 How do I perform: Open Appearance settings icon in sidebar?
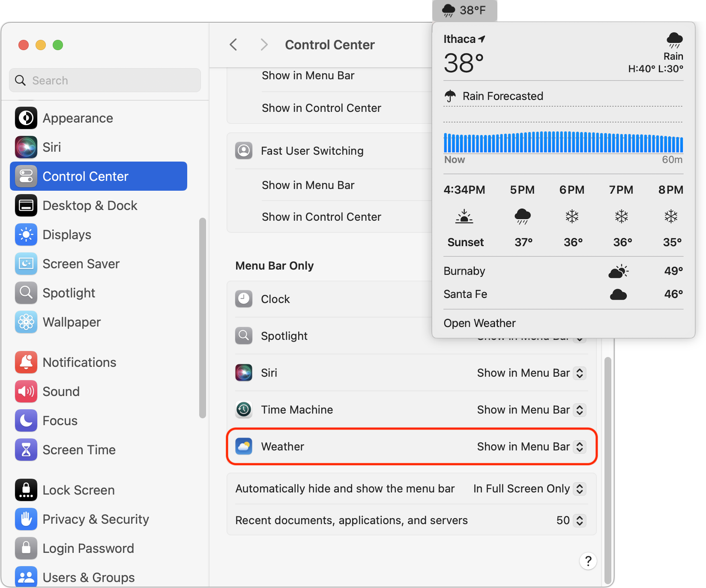tap(26, 118)
